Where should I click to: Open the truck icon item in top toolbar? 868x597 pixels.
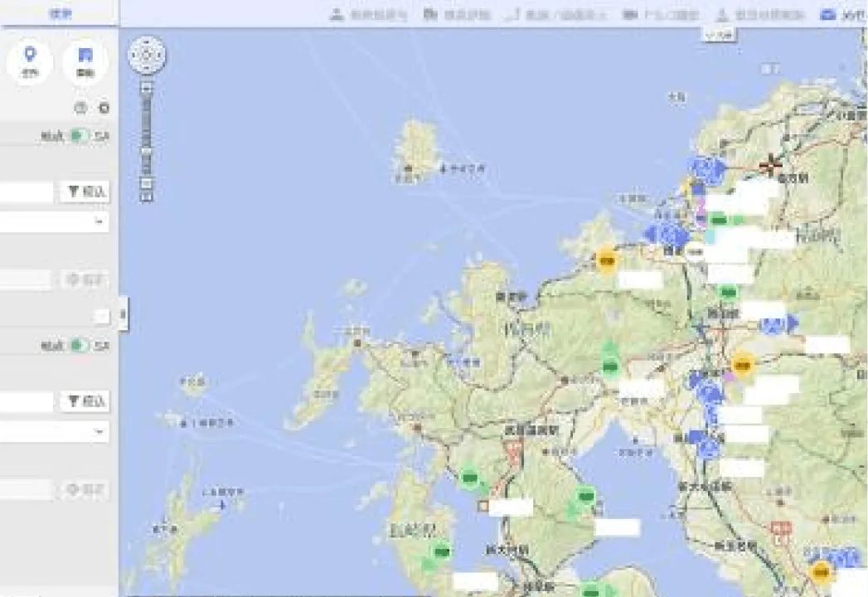point(661,14)
